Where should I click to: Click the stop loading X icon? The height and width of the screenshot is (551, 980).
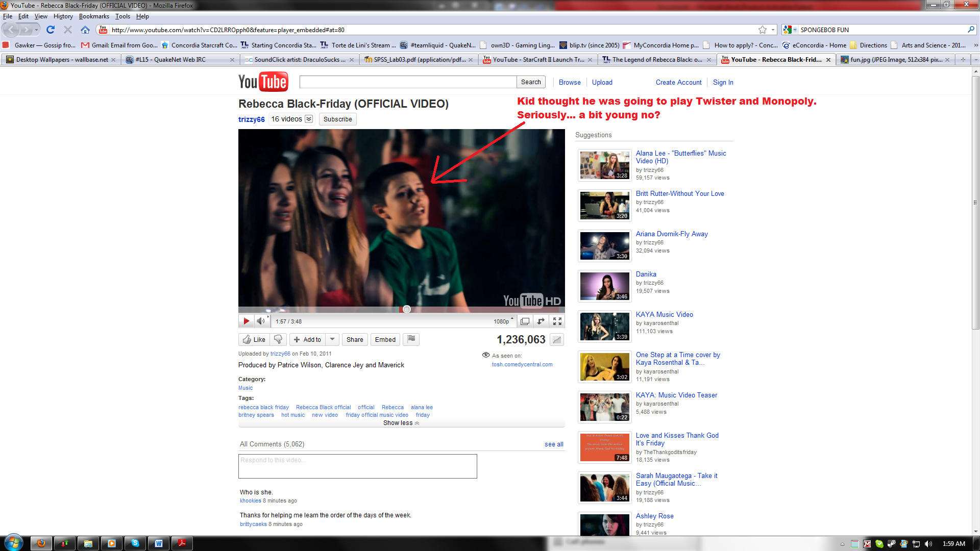click(x=67, y=30)
